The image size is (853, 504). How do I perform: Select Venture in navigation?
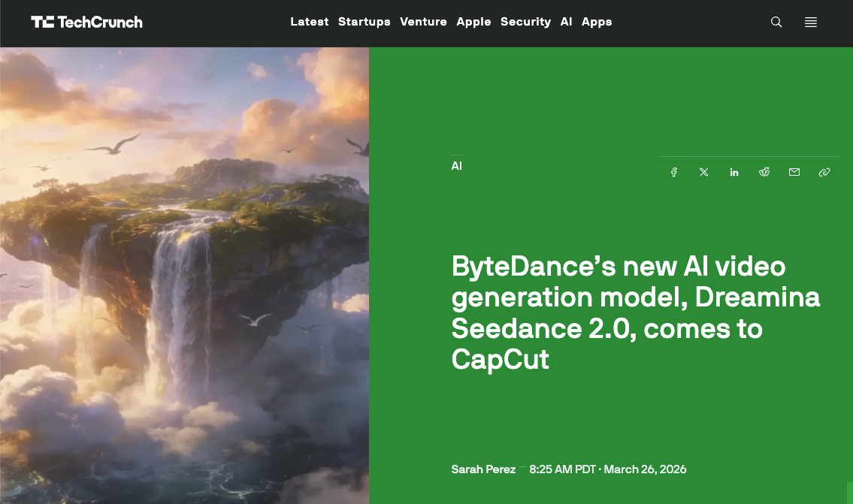[x=423, y=22]
